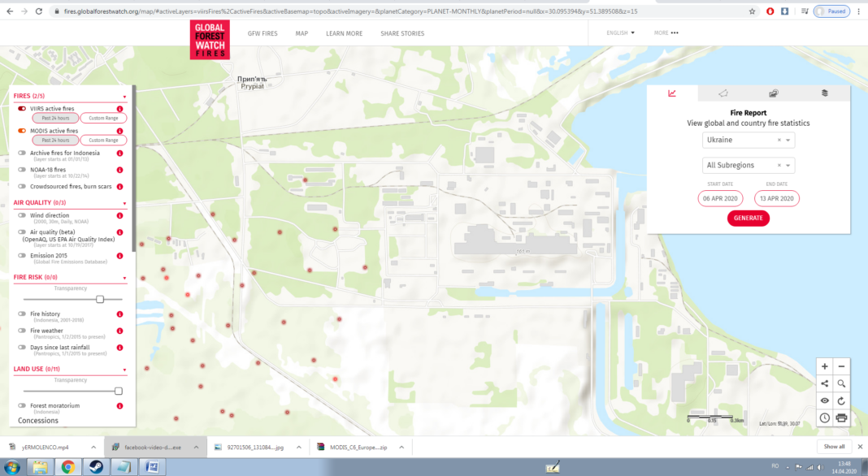Open the map search magnifier icon
The image size is (868, 476).
841,383
